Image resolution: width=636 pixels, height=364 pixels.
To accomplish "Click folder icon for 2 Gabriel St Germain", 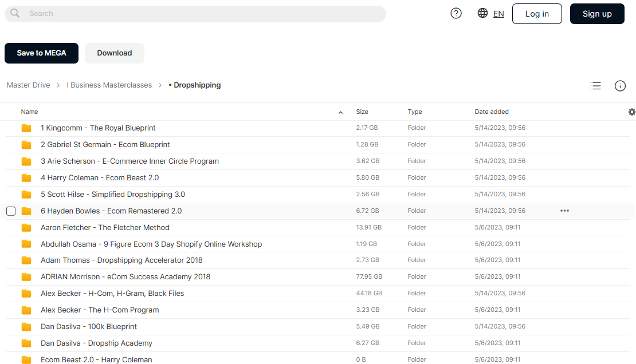I will (x=26, y=145).
